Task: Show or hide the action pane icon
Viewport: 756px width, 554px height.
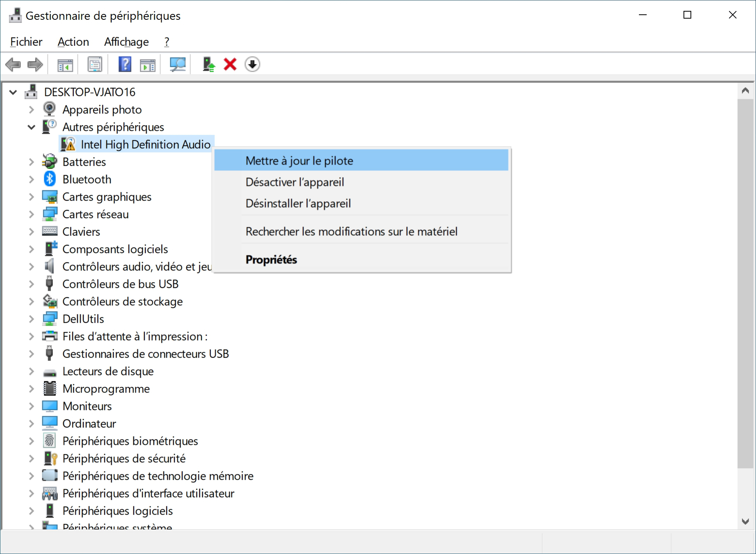Action: click(x=148, y=64)
